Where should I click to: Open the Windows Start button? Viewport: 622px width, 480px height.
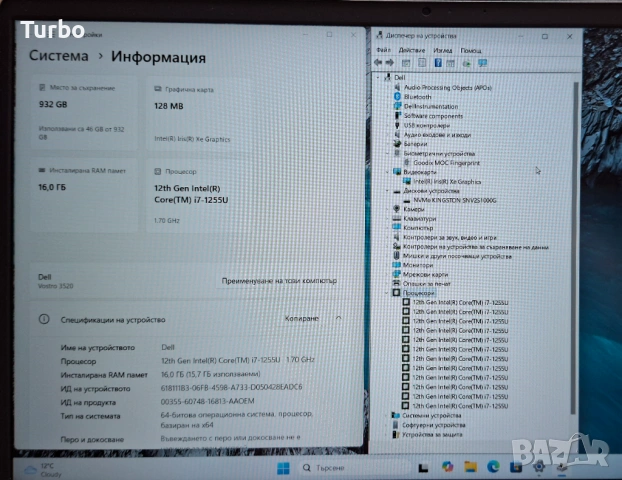[283, 468]
